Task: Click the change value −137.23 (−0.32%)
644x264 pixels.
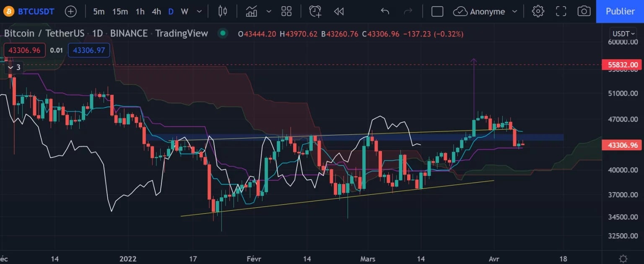Action: 433,34
